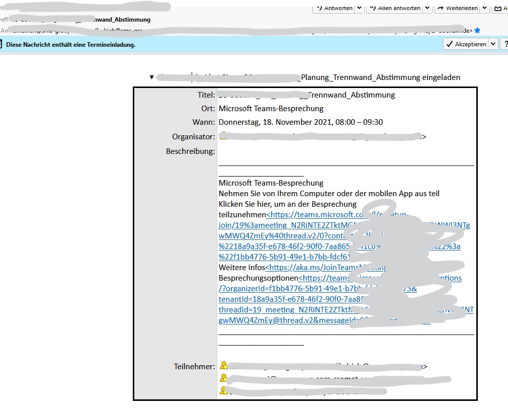Image resolution: width=508 pixels, height=420 pixels.
Task: Open the Akzeptieren dropdown arrow
Action: pos(493,44)
